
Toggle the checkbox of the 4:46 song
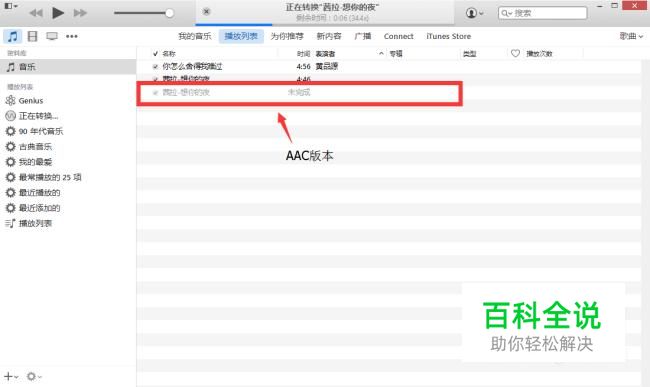pyautogui.click(x=155, y=78)
